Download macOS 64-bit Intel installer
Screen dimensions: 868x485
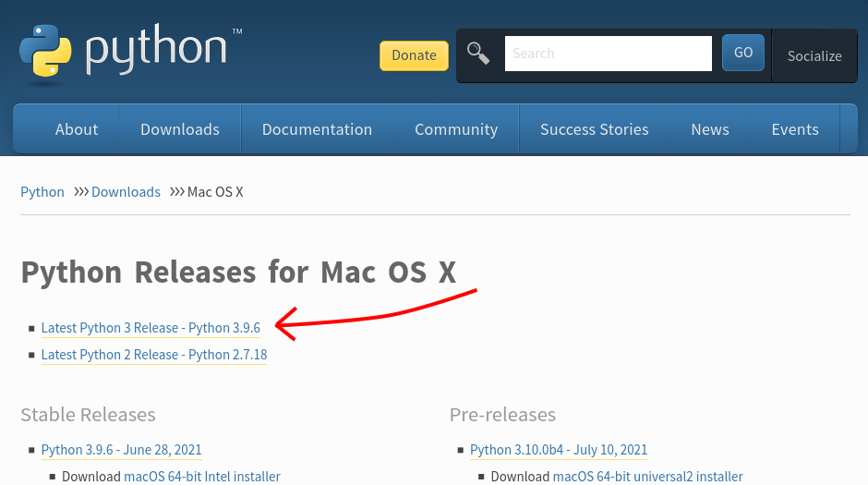click(202, 476)
